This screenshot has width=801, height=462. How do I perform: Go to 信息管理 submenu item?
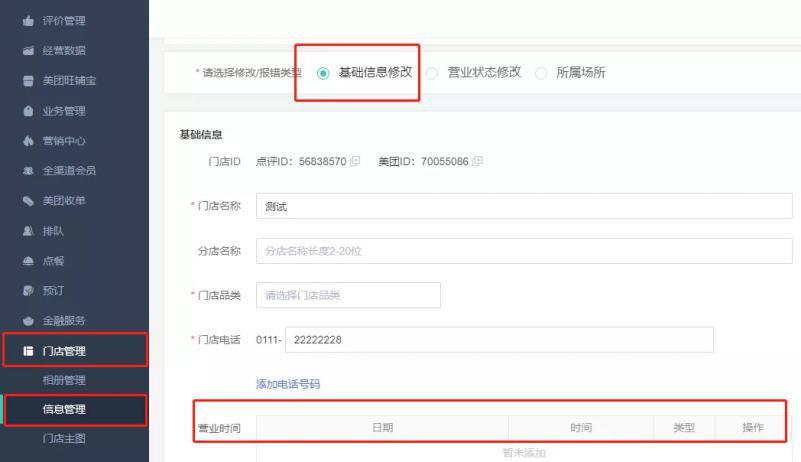coord(64,409)
